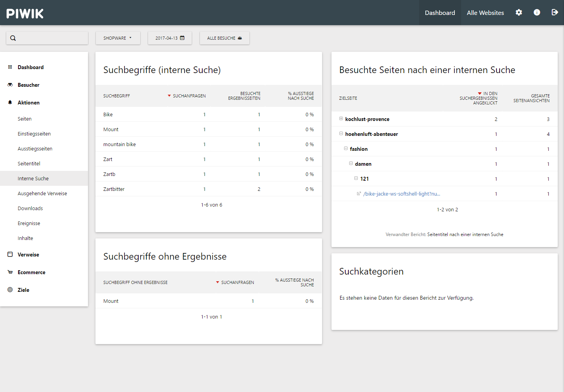Open the Dashboard top navigation tab

point(440,13)
